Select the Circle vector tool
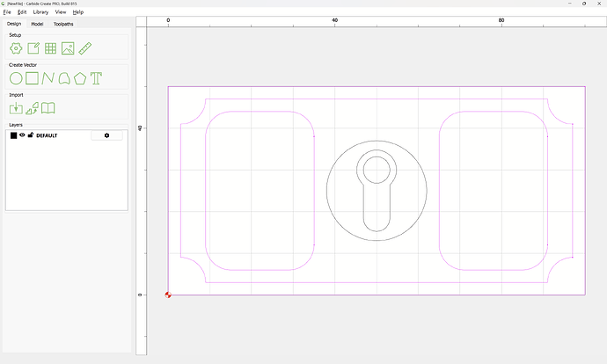Screen dimensions: 607x364 [16, 78]
